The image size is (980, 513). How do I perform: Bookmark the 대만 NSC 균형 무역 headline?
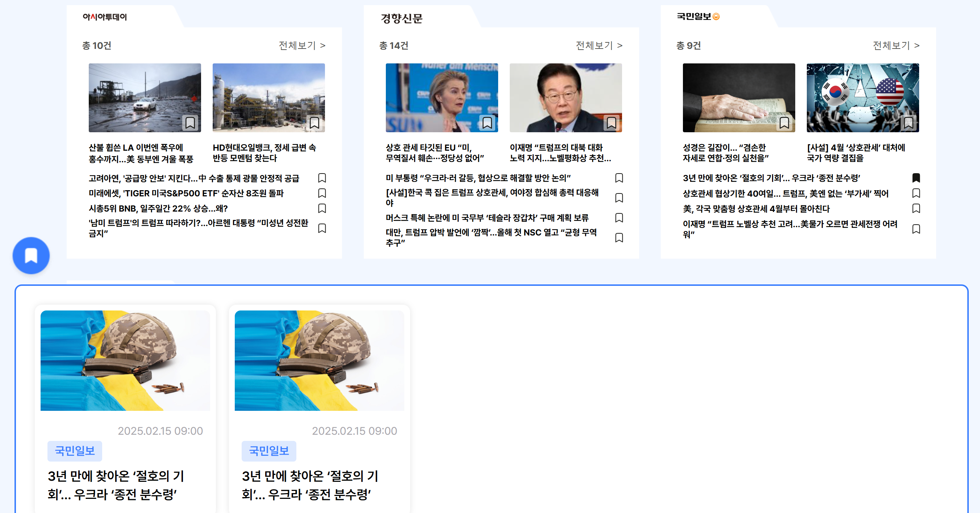coord(619,237)
